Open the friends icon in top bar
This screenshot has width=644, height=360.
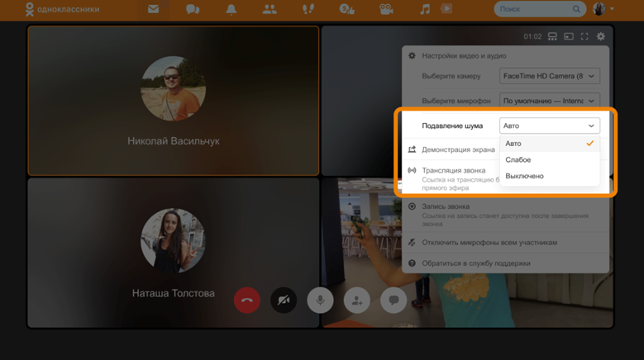click(270, 9)
